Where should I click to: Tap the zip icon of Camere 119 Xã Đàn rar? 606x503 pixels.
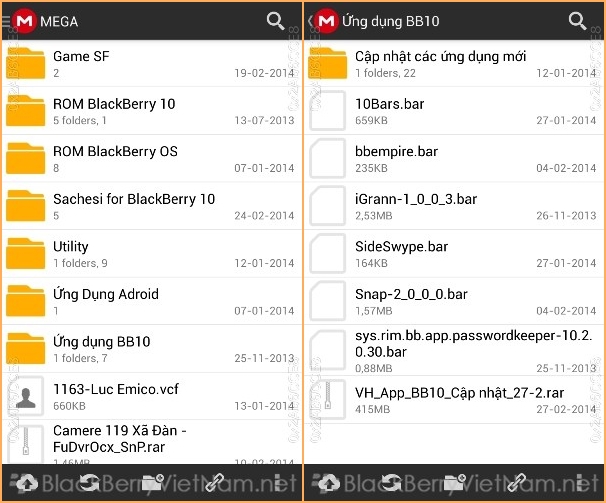(26, 445)
